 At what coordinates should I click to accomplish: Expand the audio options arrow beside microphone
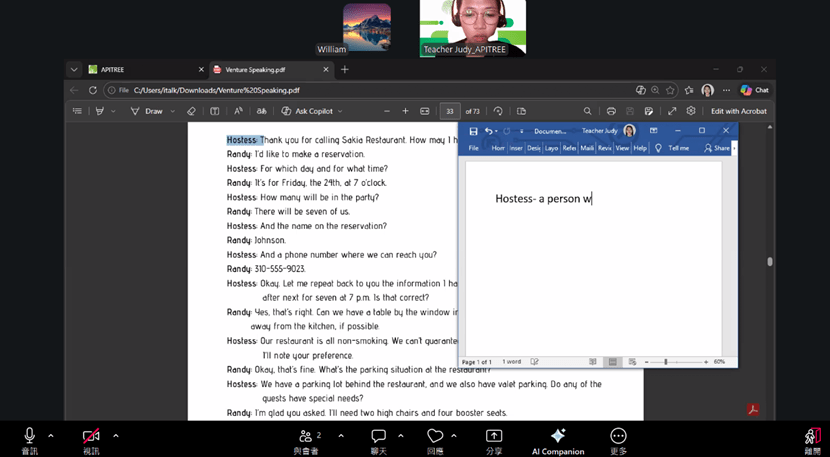point(51,436)
